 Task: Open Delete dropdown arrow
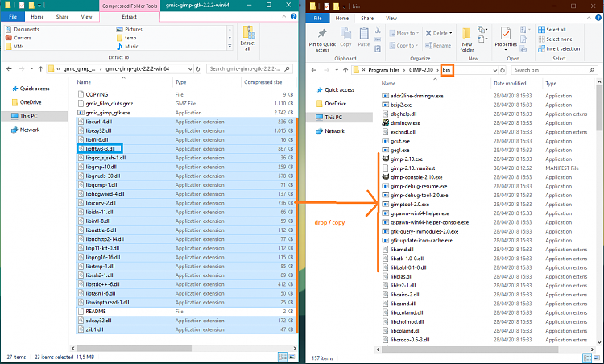[x=451, y=33]
